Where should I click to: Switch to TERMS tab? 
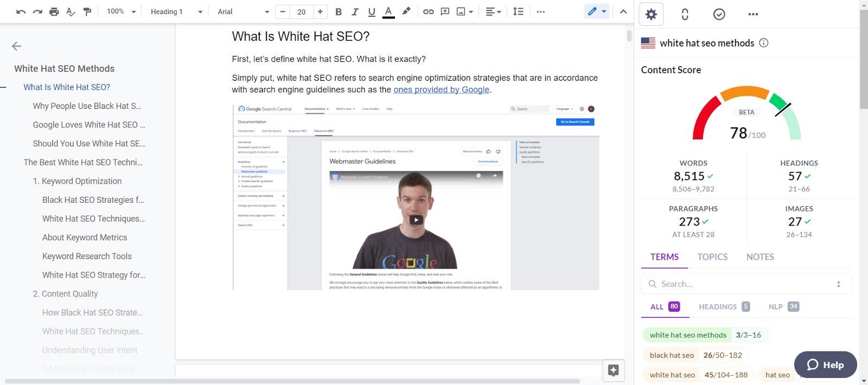[x=665, y=257]
